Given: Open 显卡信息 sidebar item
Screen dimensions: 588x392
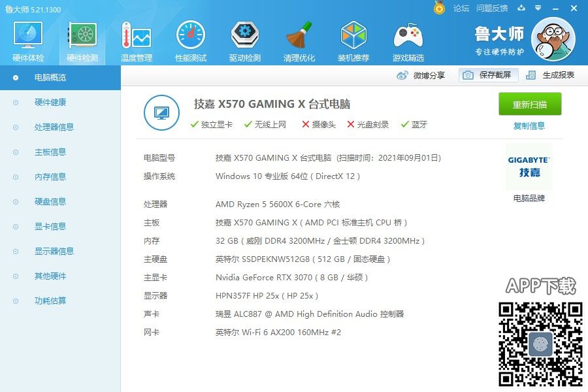Looking at the screenshot, I should click(50, 227).
